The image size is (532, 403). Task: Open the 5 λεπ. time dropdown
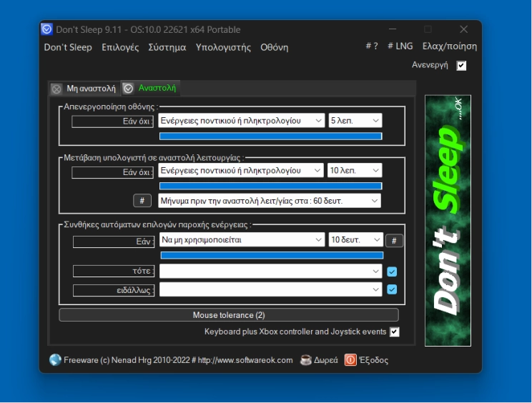(355, 121)
